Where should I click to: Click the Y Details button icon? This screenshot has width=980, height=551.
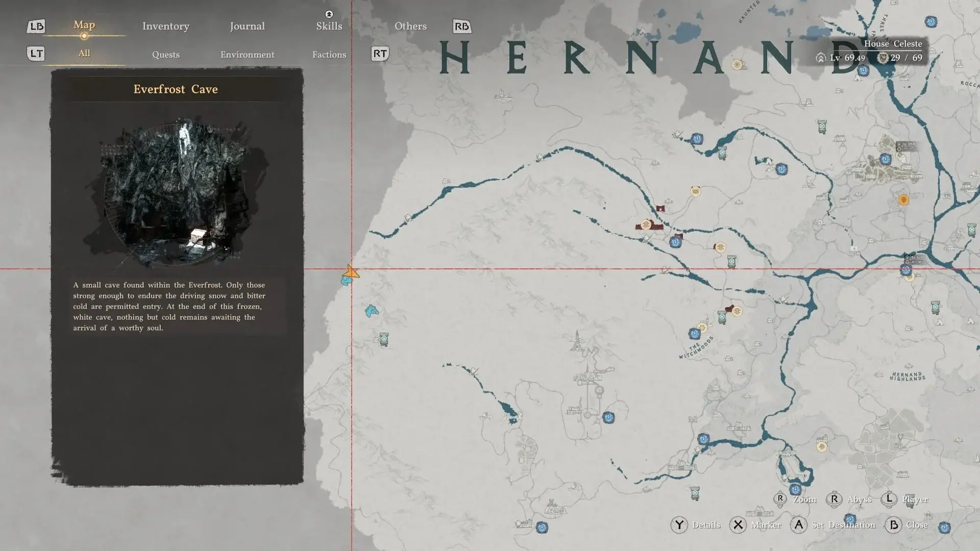tap(679, 525)
